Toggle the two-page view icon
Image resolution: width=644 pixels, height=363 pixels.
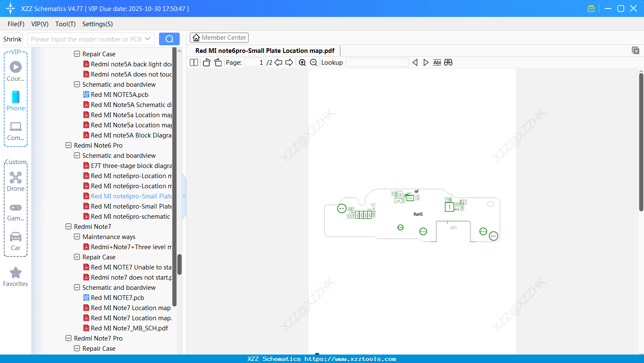point(194,63)
